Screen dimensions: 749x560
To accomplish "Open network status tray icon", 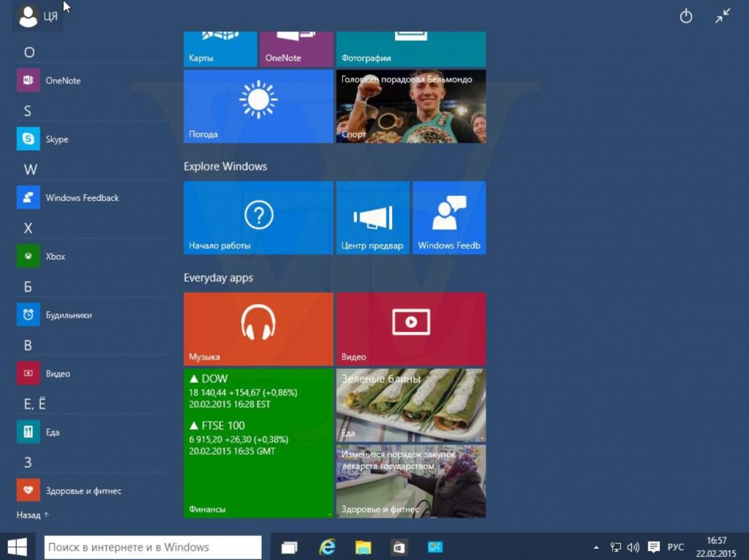I will point(616,547).
